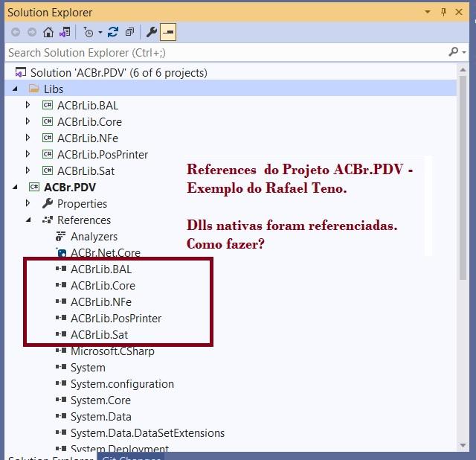This screenshot has height=460, width=476.
Task: Open Pending Changes Filter clock icon
Action: coord(89,32)
